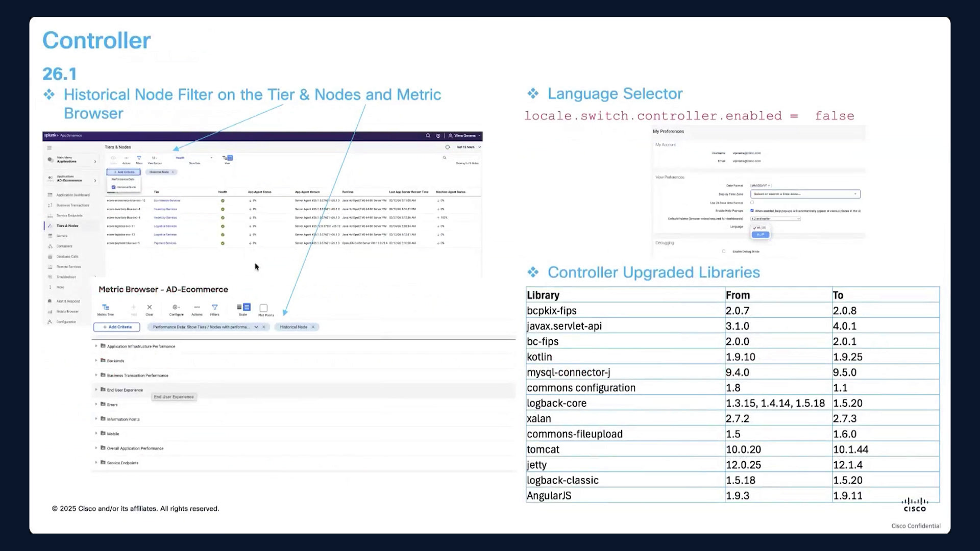Uncheck Historical Node in criteria dropdown
Image resolution: width=980 pixels, height=551 pixels.
pyautogui.click(x=113, y=187)
